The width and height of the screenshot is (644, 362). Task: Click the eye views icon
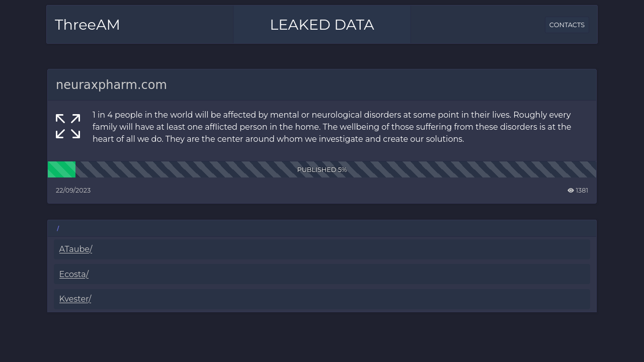pyautogui.click(x=571, y=191)
